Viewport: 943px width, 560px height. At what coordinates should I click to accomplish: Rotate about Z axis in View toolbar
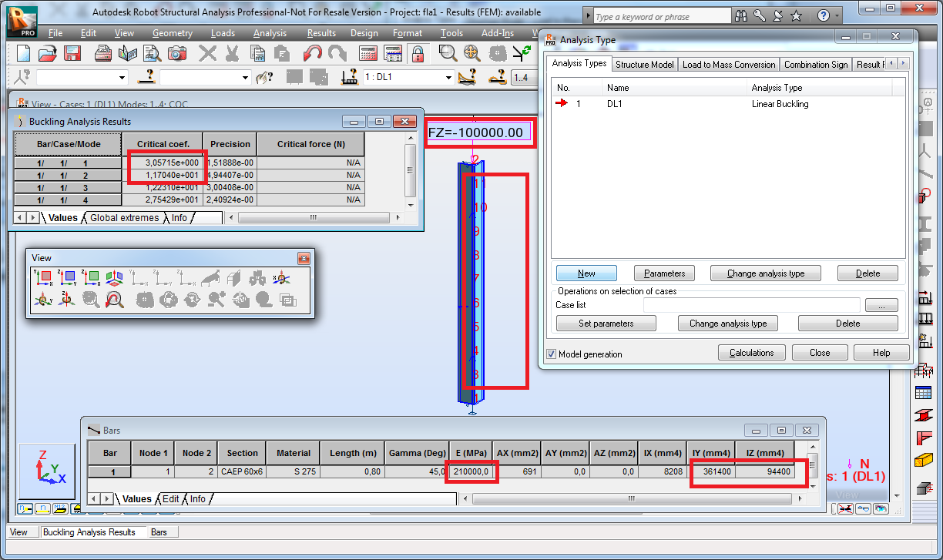[x=67, y=300]
